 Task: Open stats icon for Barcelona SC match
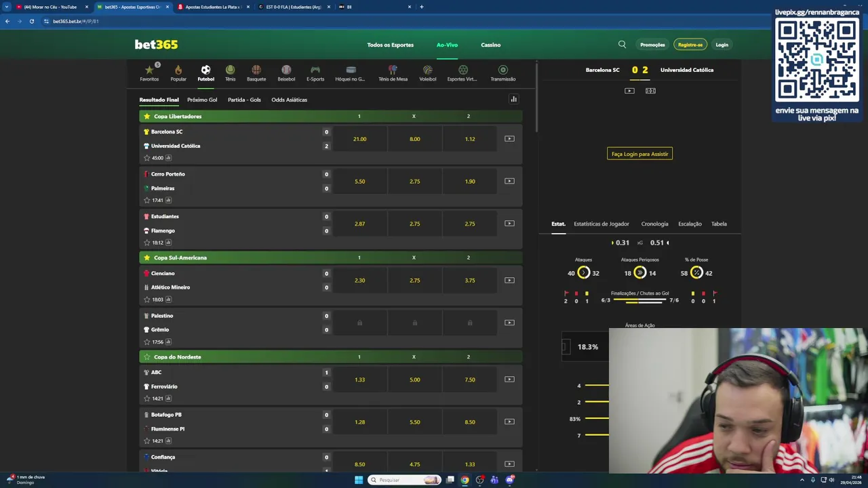168,158
